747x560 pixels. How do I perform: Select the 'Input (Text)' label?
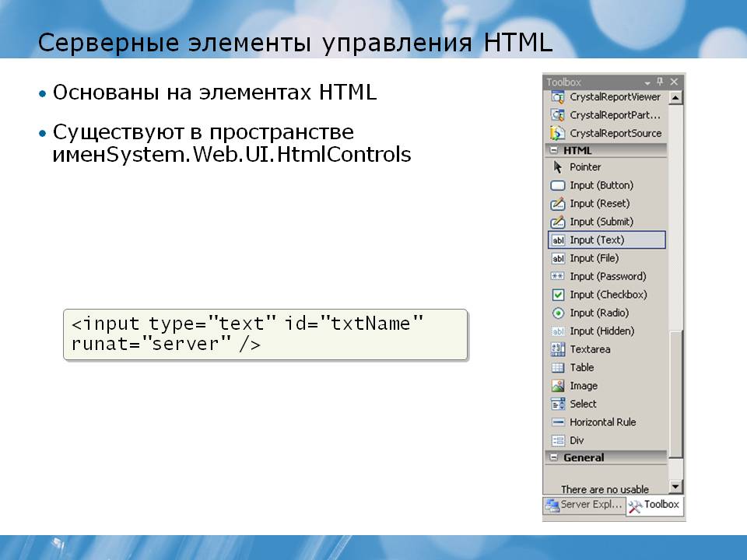click(597, 240)
